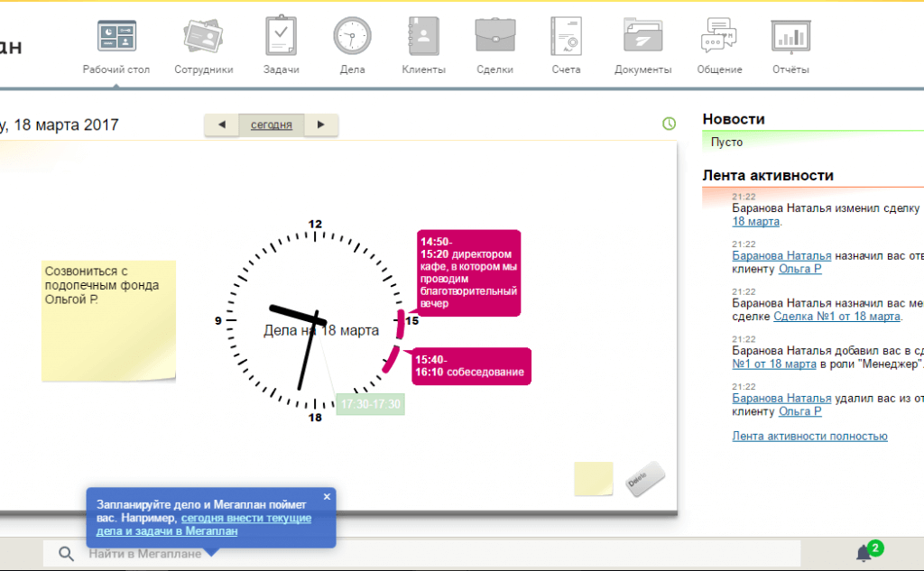Go to next day with right arrow
Image resolution: width=924 pixels, height=571 pixels.
[320, 125]
